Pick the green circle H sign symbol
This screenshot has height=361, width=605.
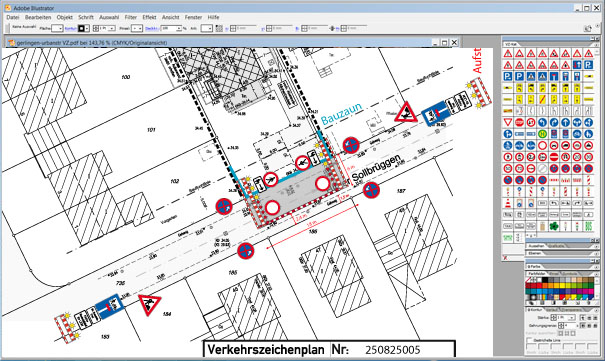[x=542, y=133]
